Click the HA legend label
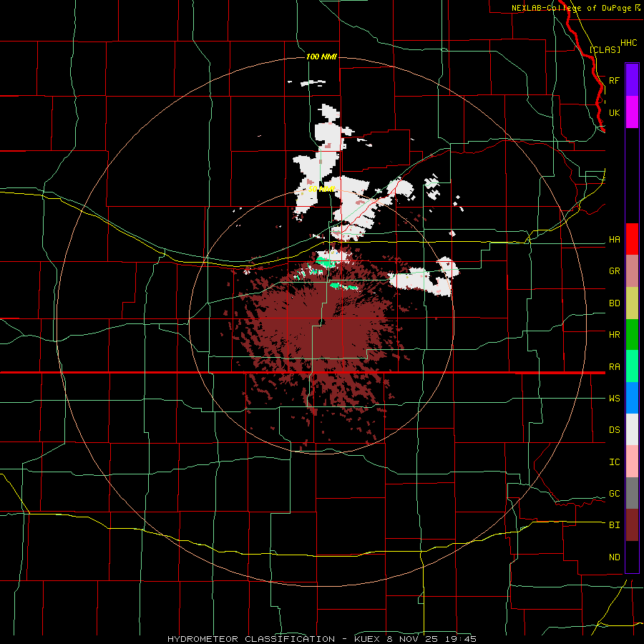The height and width of the screenshot is (644, 644). 614,240
